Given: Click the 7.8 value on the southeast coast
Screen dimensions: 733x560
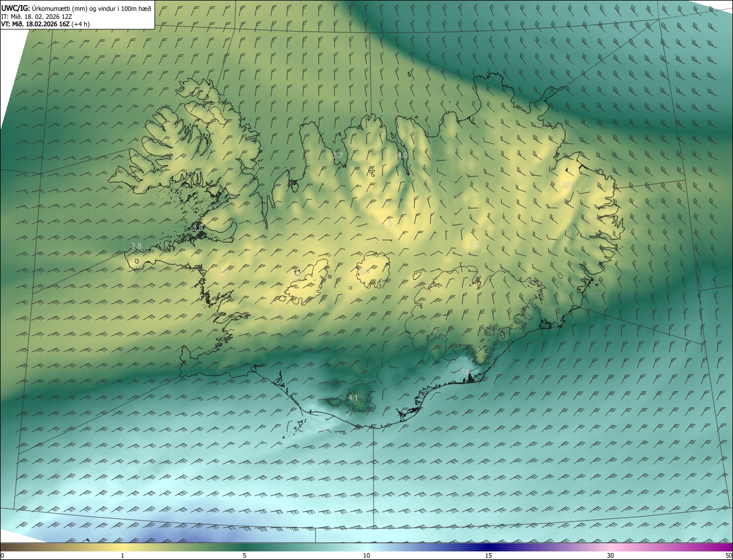Looking at the screenshot, I should [x=465, y=372].
